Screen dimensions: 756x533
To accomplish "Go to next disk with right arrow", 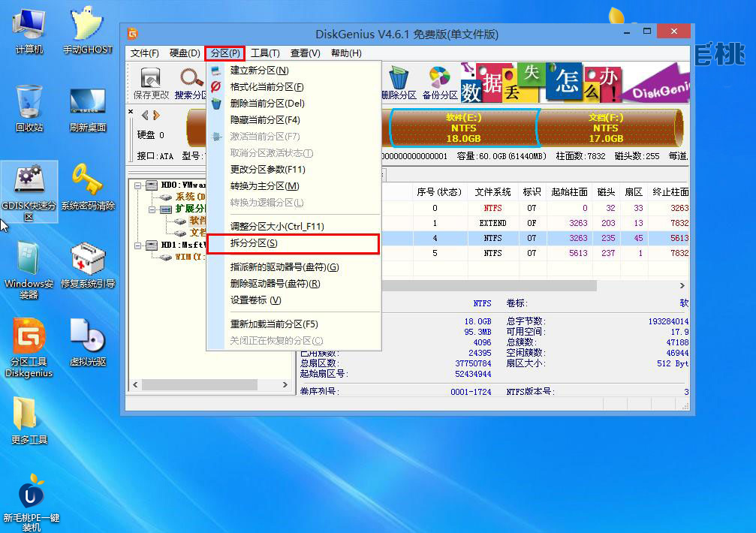I will tap(156, 115).
